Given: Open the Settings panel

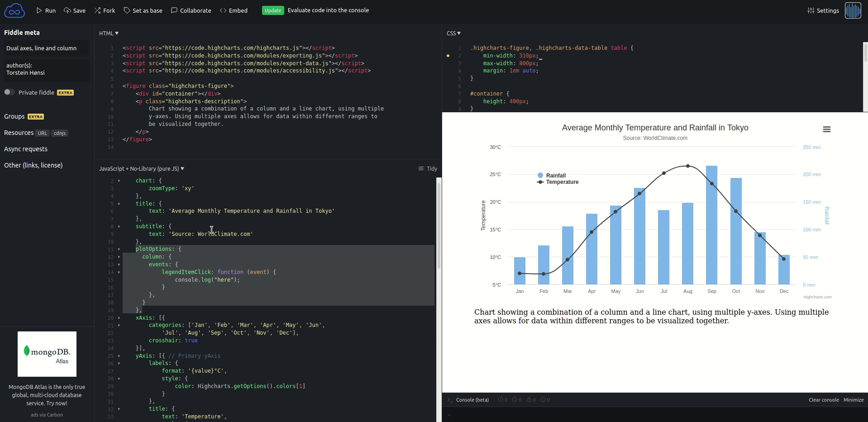Looking at the screenshot, I should [823, 10].
